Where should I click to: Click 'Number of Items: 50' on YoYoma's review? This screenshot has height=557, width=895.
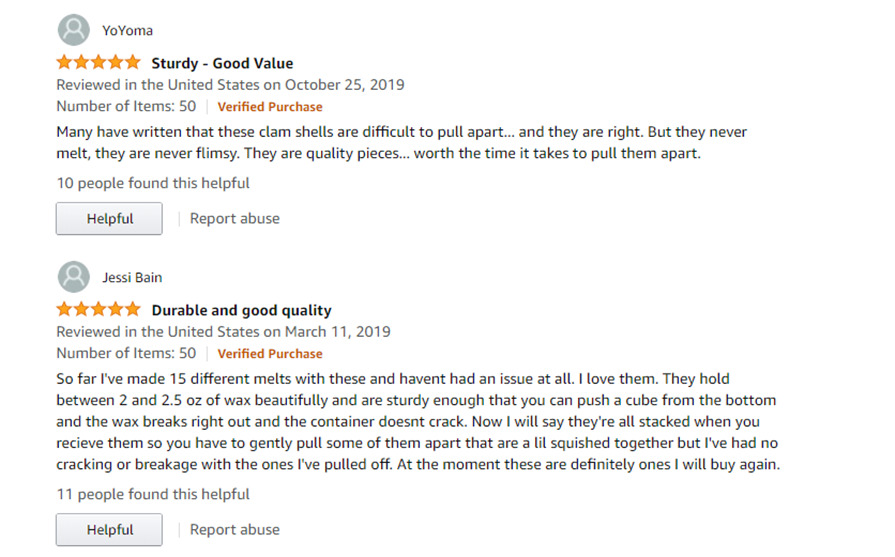126,106
